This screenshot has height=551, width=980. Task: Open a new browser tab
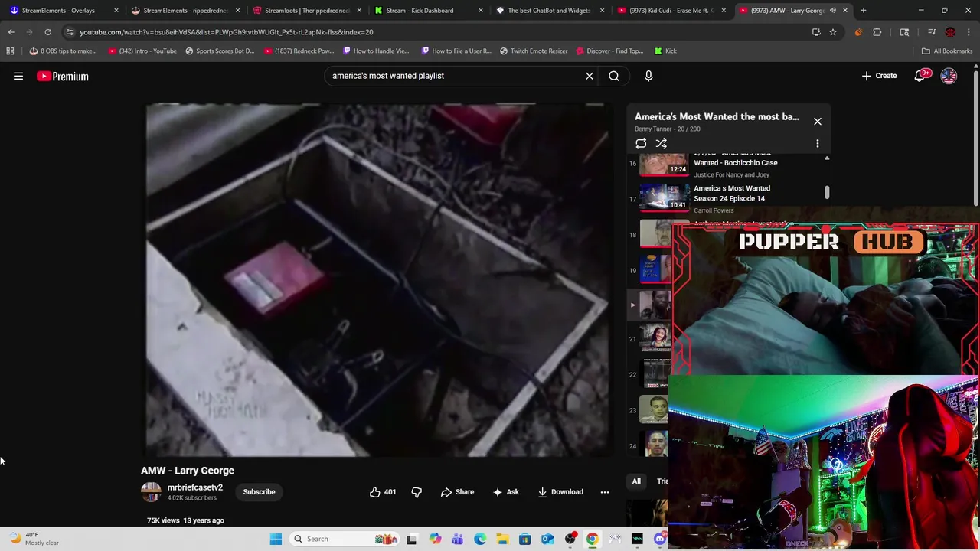coord(864,11)
